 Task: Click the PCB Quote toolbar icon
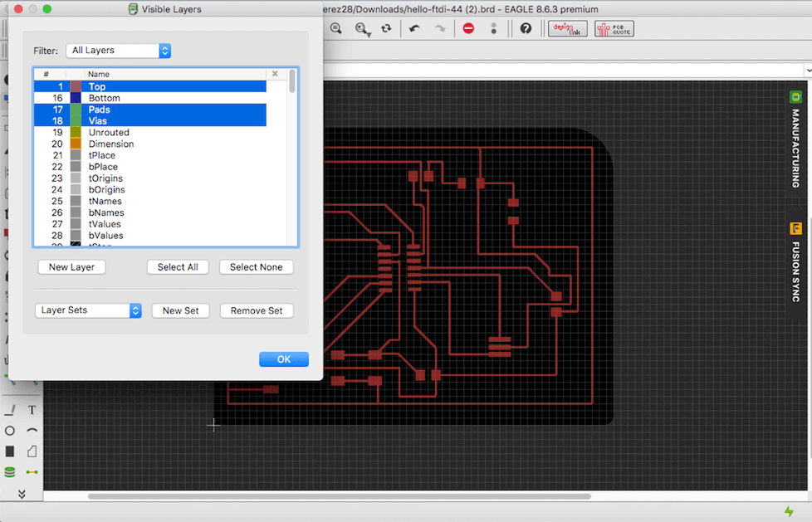pos(614,28)
